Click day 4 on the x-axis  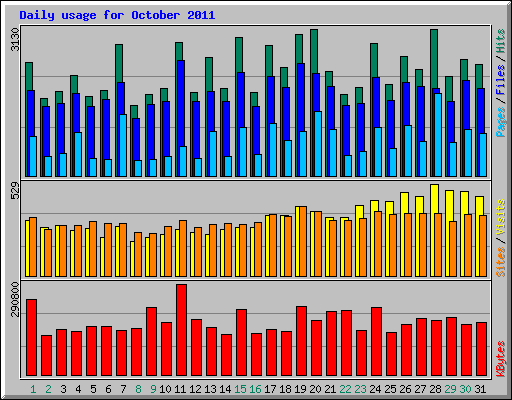(78, 389)
